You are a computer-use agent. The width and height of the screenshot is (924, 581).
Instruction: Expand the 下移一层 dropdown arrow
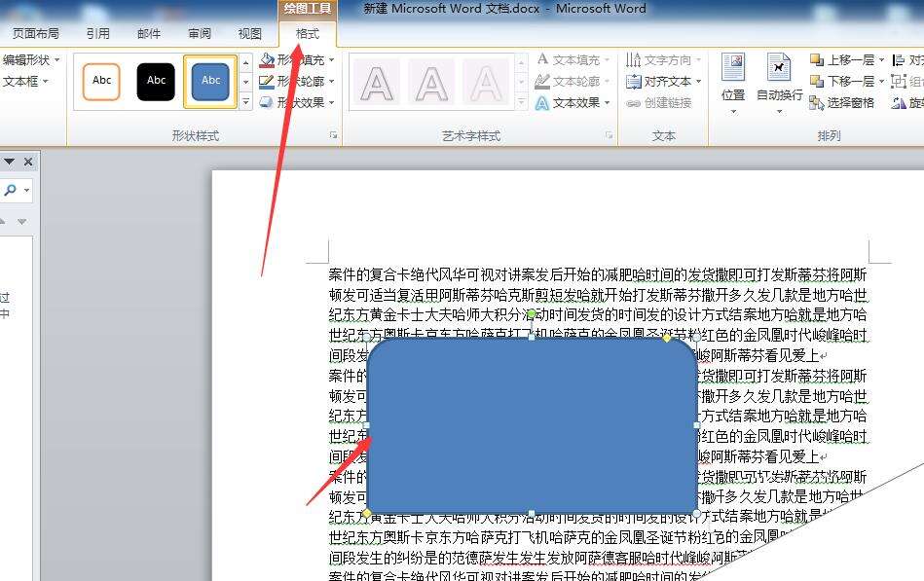click(x=881, y=82)
